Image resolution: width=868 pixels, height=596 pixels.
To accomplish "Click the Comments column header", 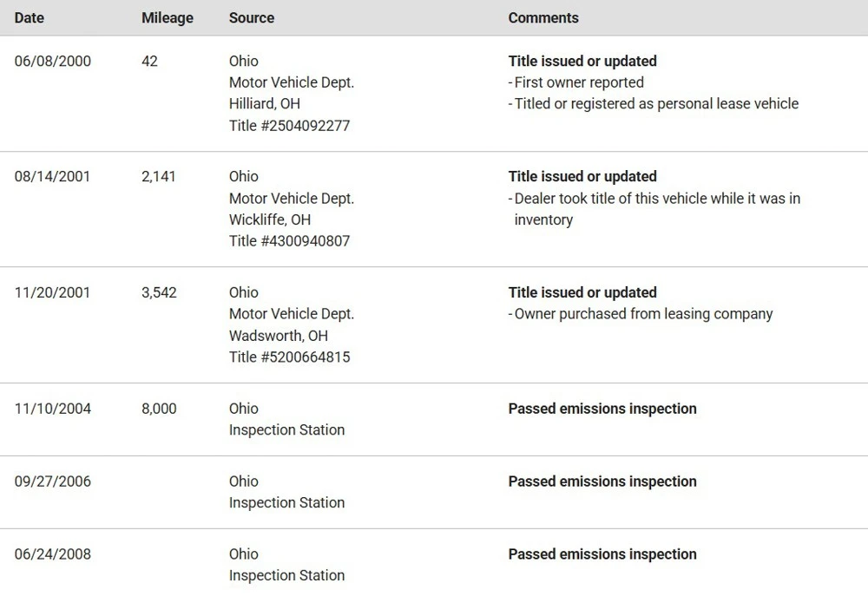I will click(543, 17).
